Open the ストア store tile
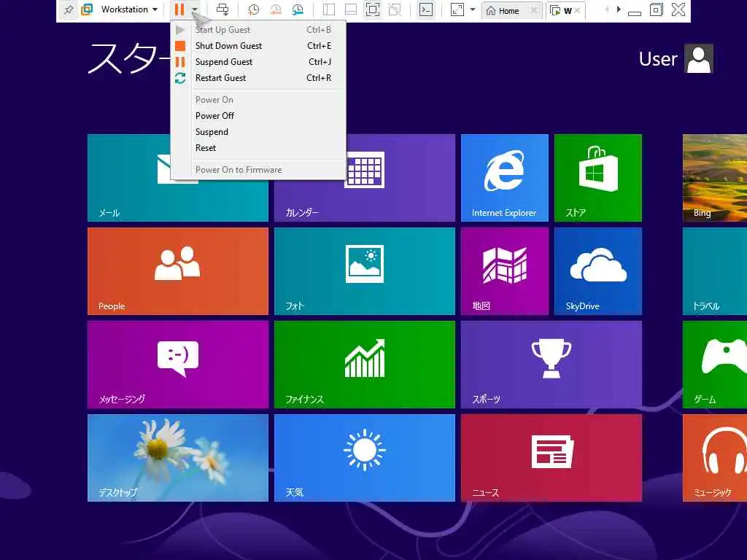Image resolution: width=747 pixels, height=560 pixels. tap(598, 178)
